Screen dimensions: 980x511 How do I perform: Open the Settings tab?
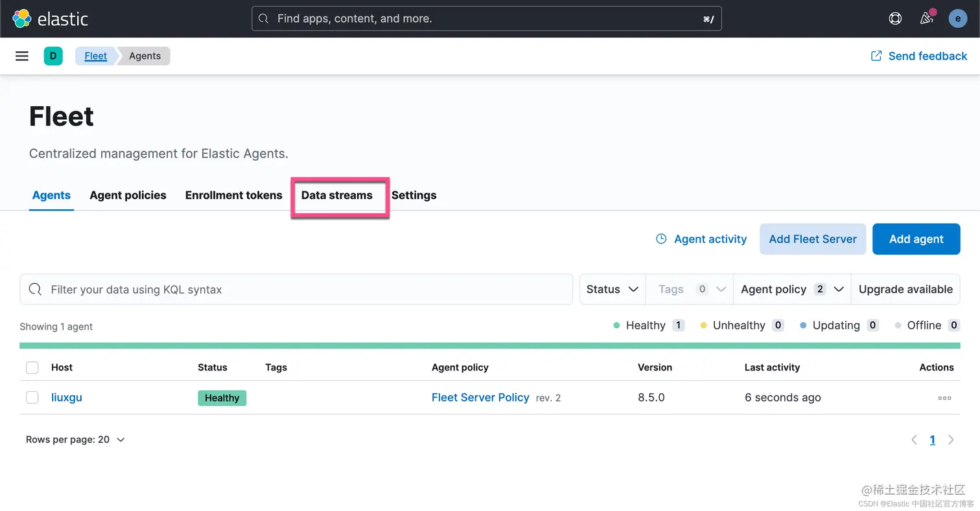click(x=414, y=195)
